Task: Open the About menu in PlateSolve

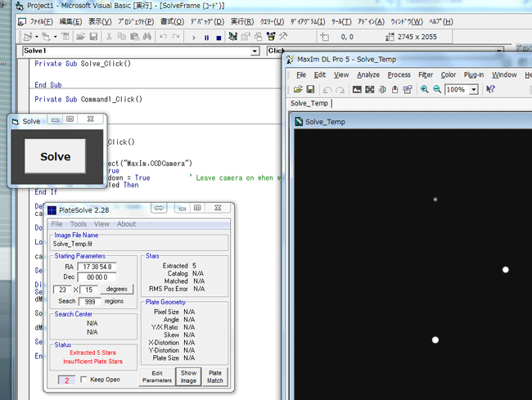Action: (x=126, y=224)
